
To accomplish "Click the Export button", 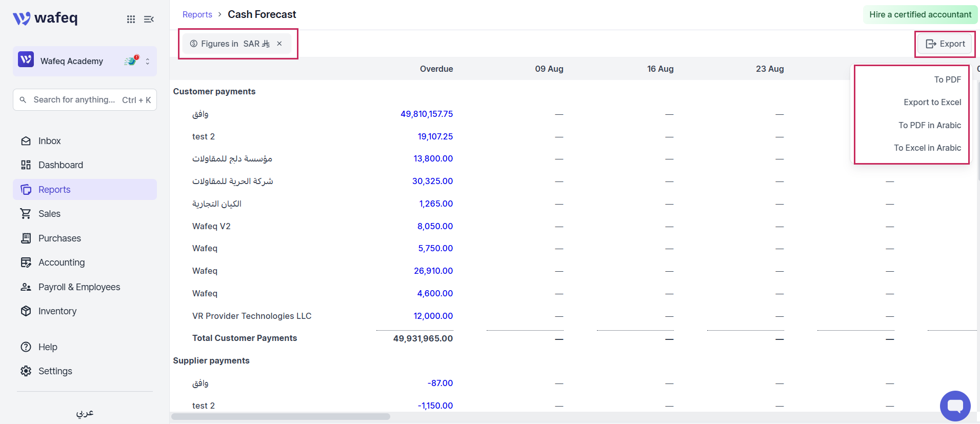I will click(945, 44).
